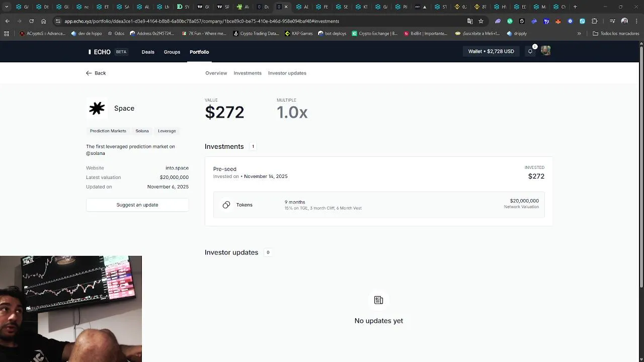Open the Todos los marcadores folder

coord(616,33)
